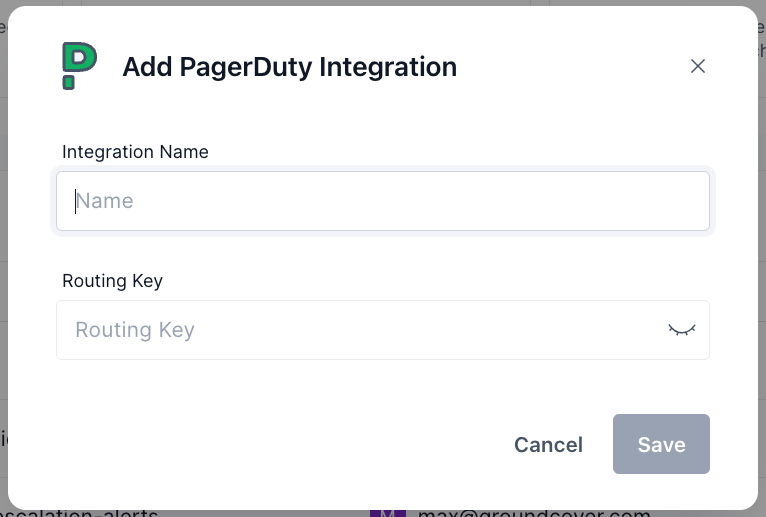766x517 pixels.
Task: Click into the Routing Key field
Action: [360, 330]
